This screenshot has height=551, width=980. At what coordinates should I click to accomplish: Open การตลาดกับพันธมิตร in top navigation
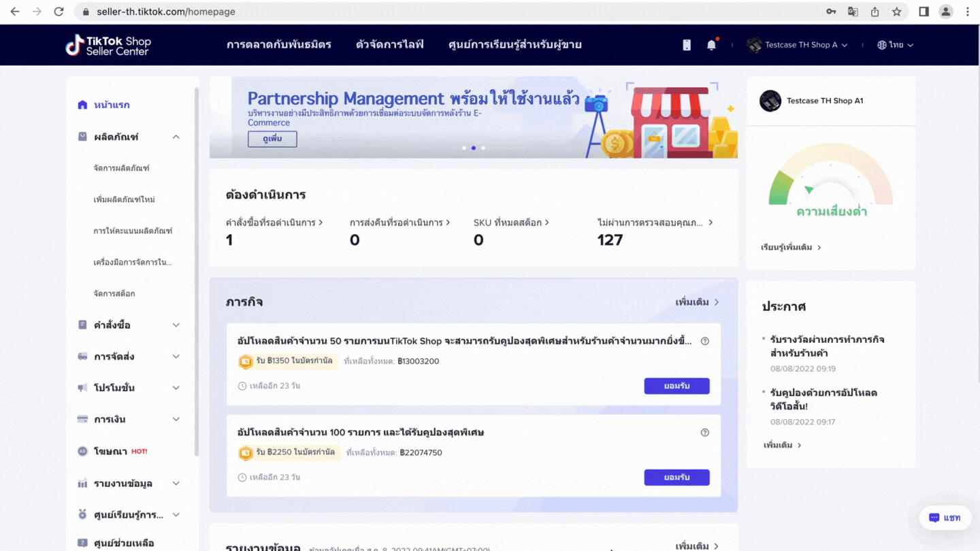coord(279,45)
